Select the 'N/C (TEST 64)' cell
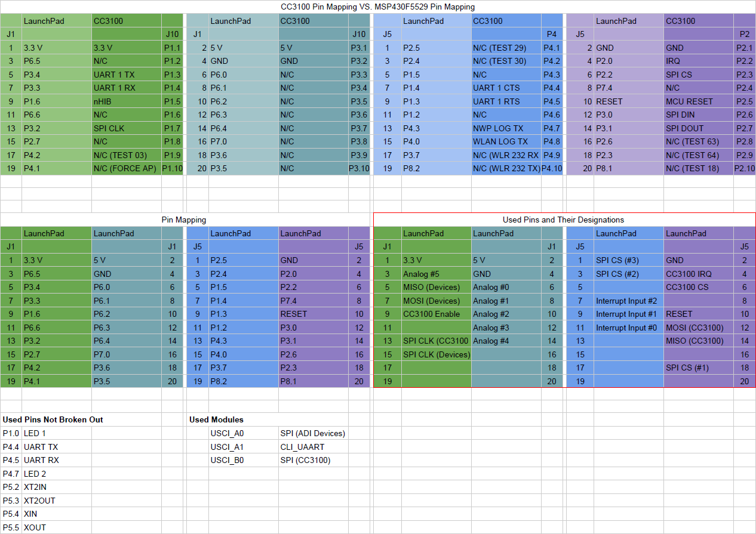 [x=699, y=155]
